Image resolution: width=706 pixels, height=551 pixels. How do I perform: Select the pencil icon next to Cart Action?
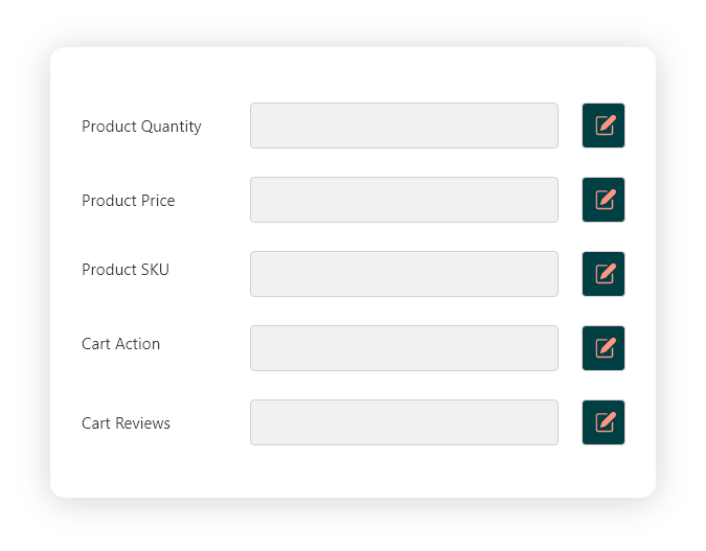point(603,348)
